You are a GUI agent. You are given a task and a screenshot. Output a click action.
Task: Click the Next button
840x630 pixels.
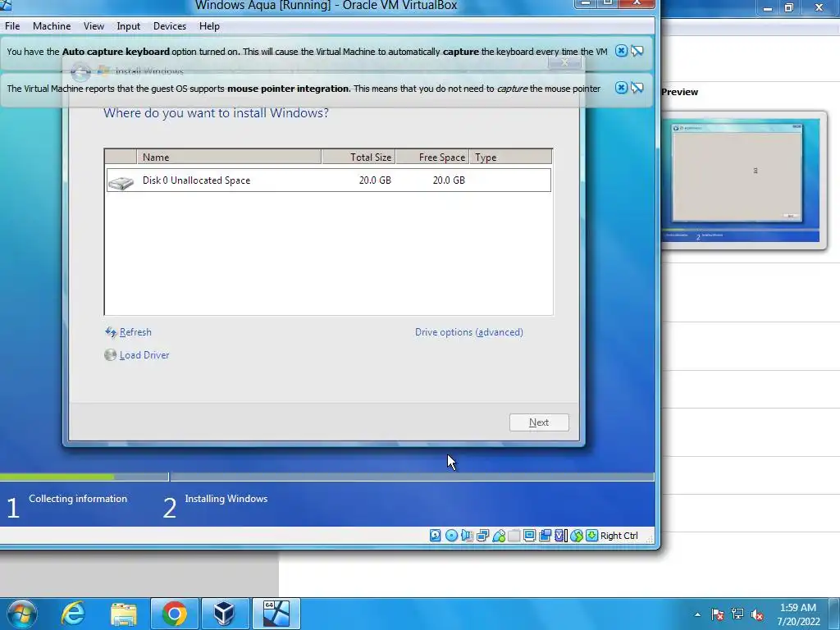539,422
